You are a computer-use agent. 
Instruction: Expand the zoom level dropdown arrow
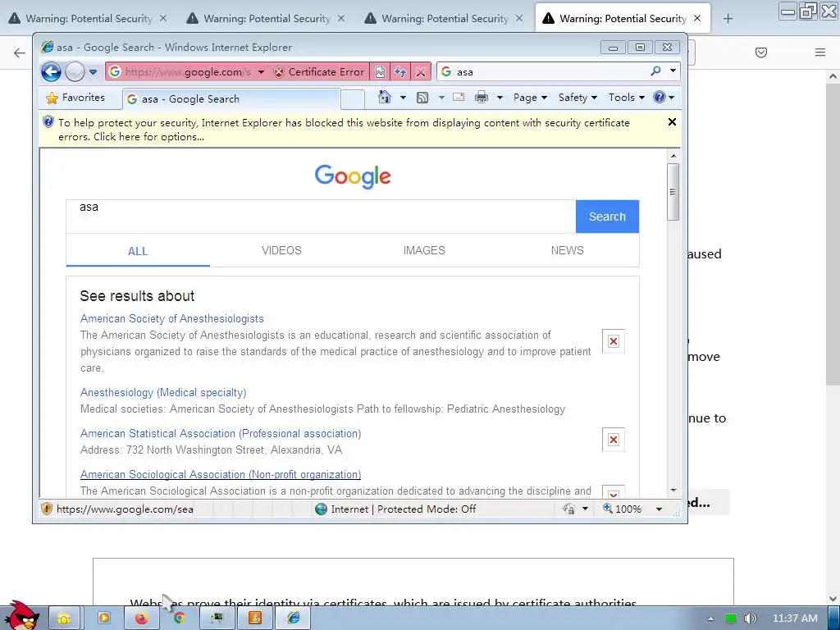point(659,509)
